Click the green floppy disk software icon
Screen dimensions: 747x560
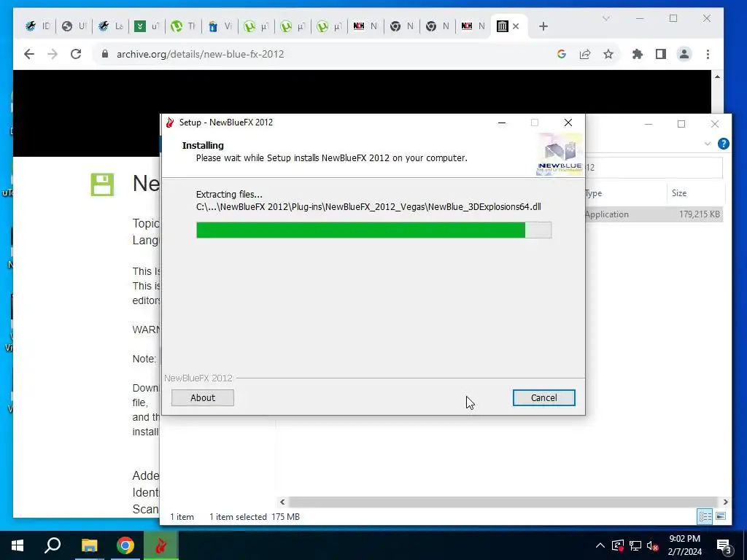102,184
